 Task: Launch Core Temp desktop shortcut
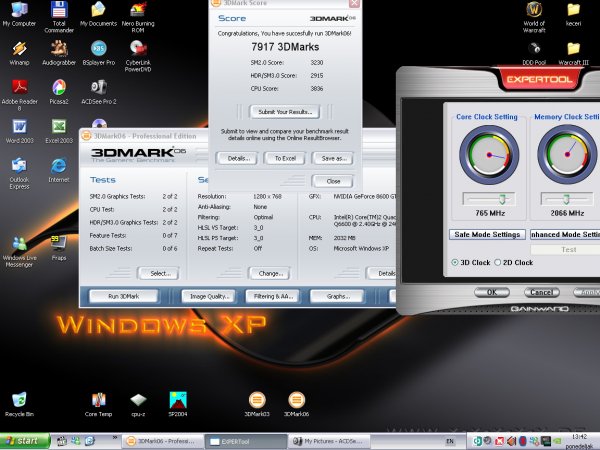click(98, 404)
